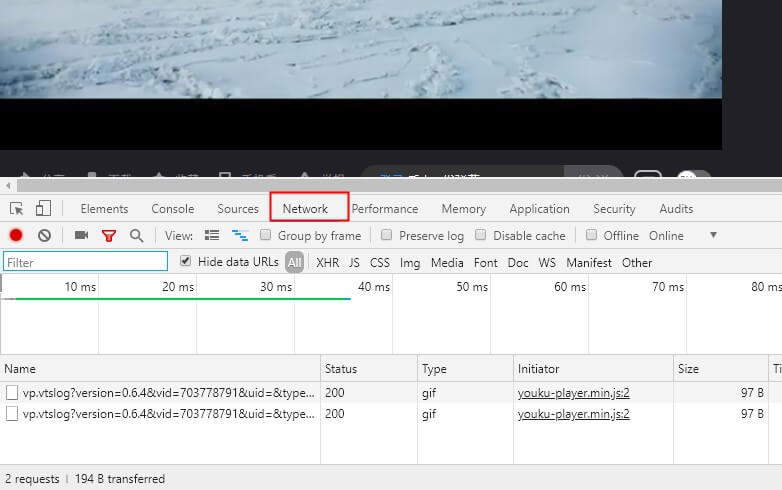782x490 pixels.
Task: Open second row youku-player.min.js:2 initiator link
Action: [574, 414]
